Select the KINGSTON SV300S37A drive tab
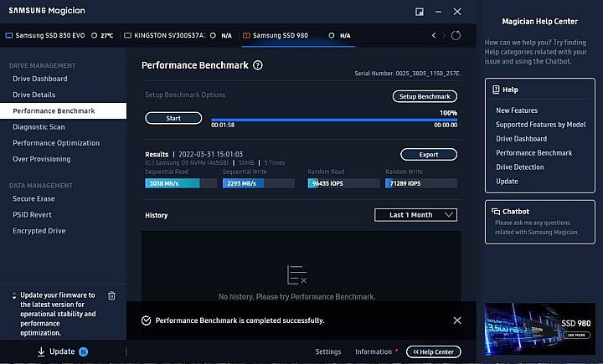Image resolution: width=603 pixels, height=364 pixels. pos(176,36)
